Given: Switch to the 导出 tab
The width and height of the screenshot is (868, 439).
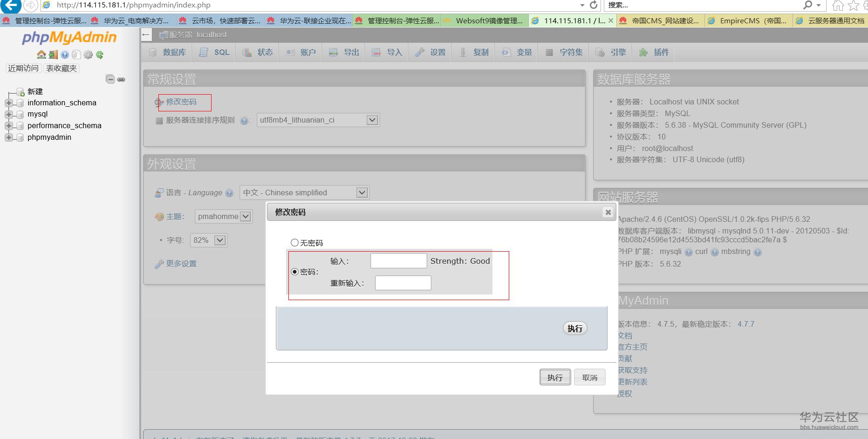Looking at the screenshot, I should point(344,52).
